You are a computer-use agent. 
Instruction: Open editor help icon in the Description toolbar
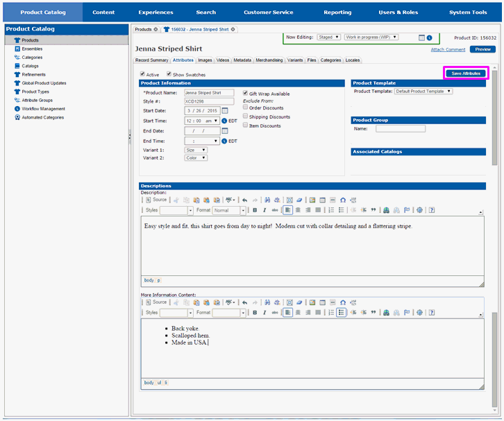coord(432,210)
